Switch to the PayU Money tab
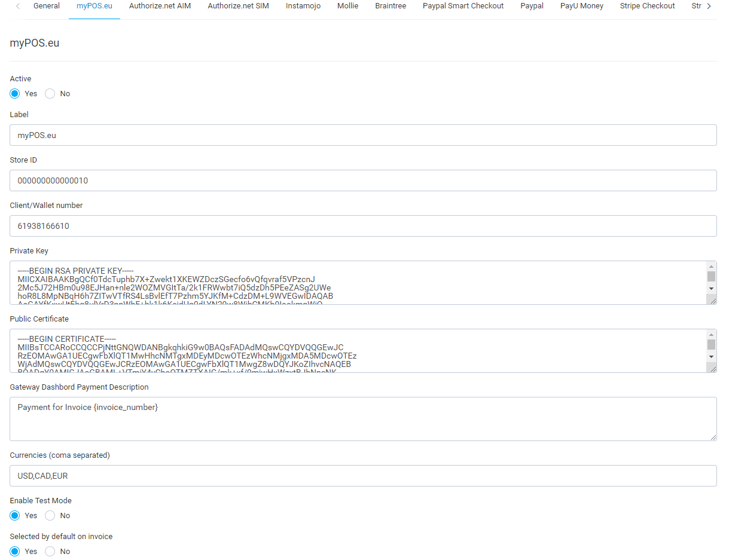This screenshot has width=729, height=560. tap(581, 6)
